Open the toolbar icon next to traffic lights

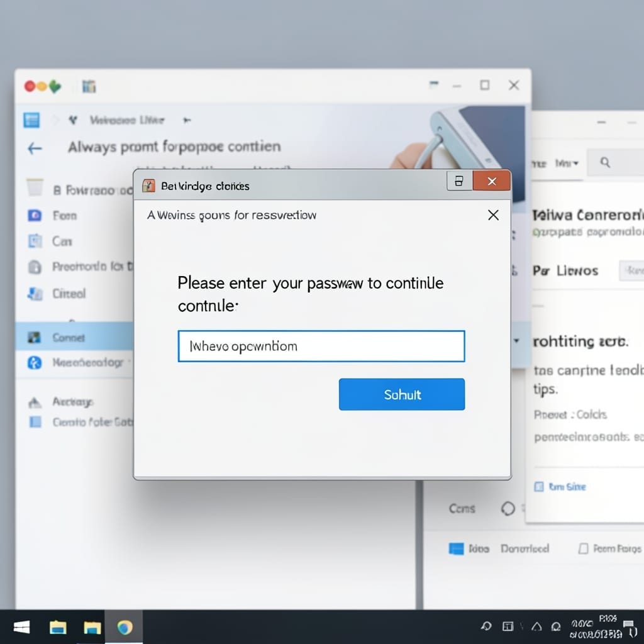point(89,87)
